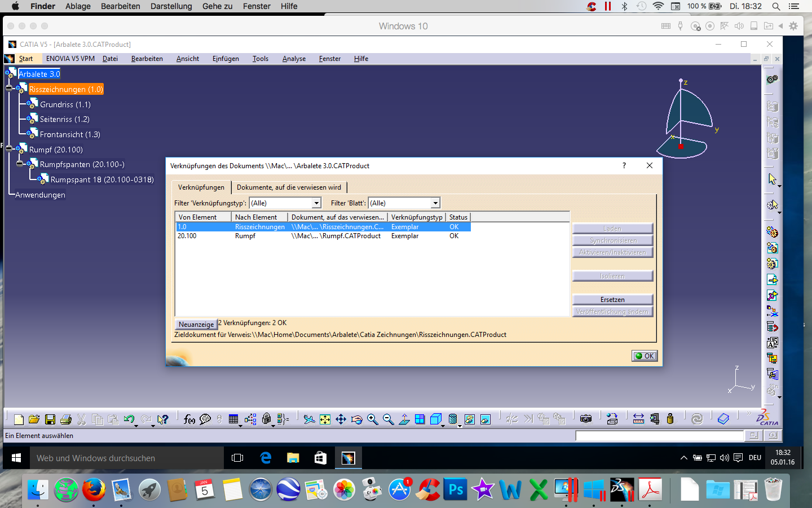This screenshot has width=812, height=508.
Task: Click the Start menu item
Action: coord(26,59)
